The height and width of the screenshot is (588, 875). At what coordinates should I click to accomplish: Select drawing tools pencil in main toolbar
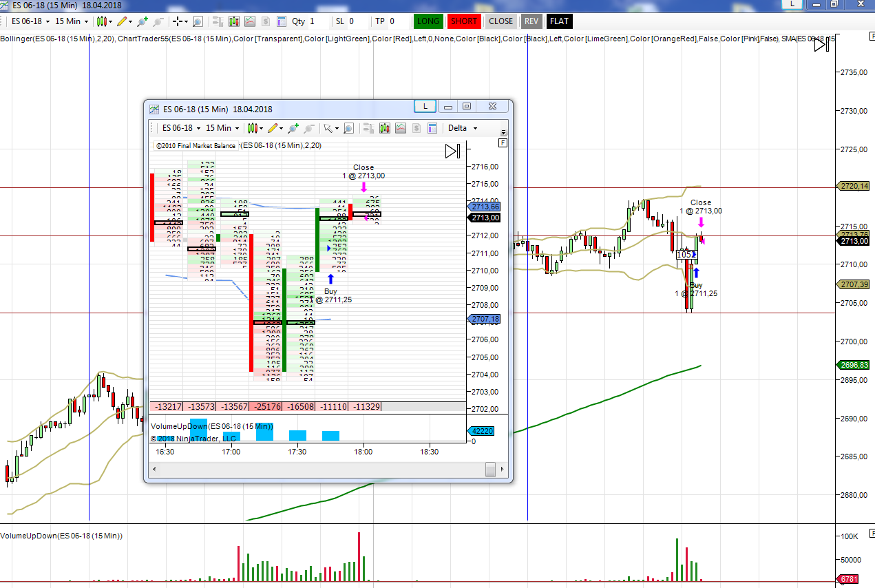coord(121,21)
